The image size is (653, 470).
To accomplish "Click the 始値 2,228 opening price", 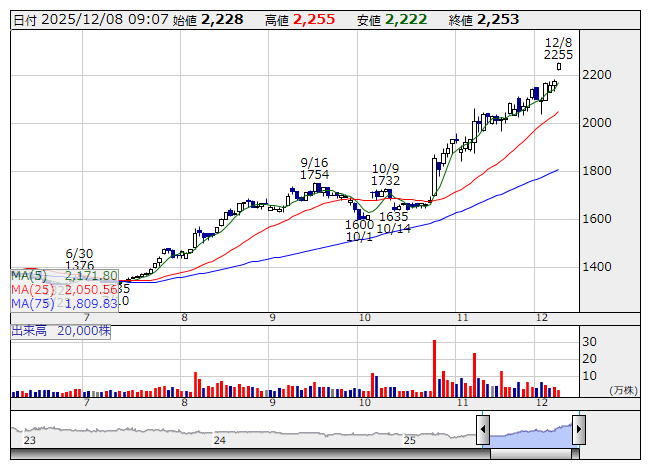I will pyautogui.click(x=208, y=20).
